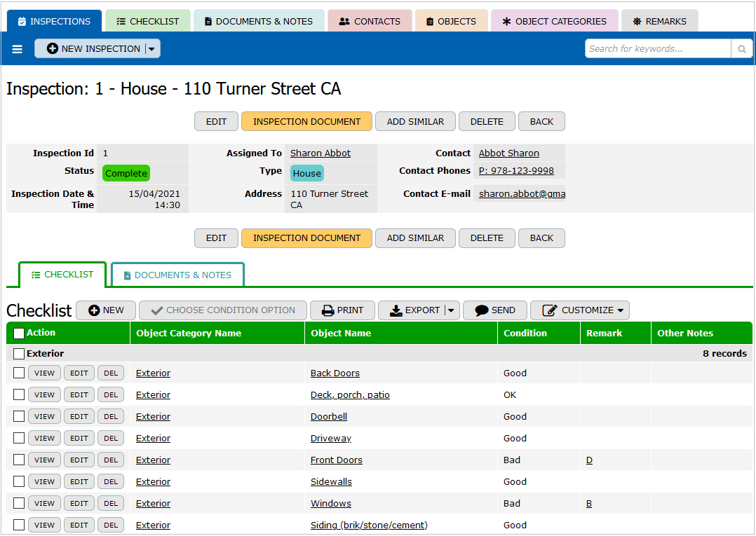Image resolution: width=756 pixels, height=536 pixels.
Task: Open the Documents & Notes sub-tab
Action: (177, 275)
